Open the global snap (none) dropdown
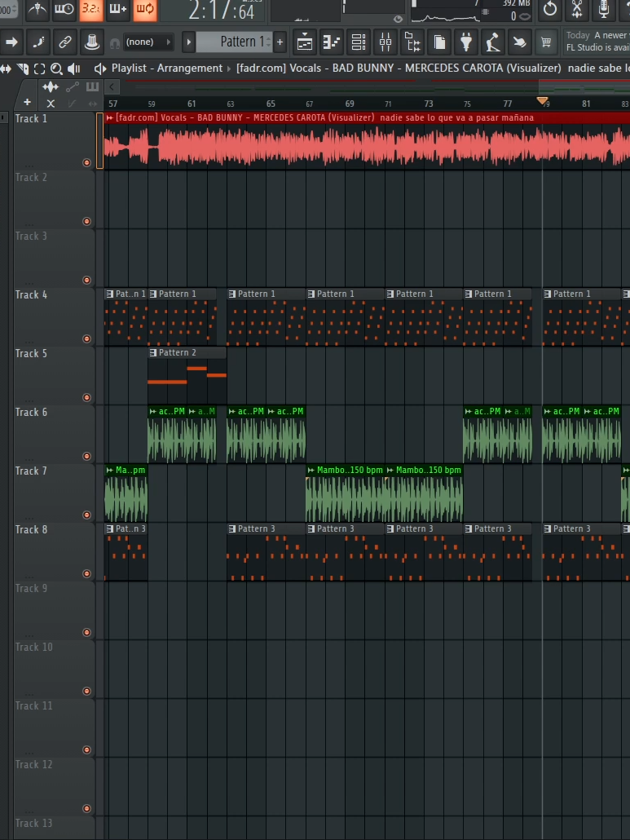 [148, 42]
